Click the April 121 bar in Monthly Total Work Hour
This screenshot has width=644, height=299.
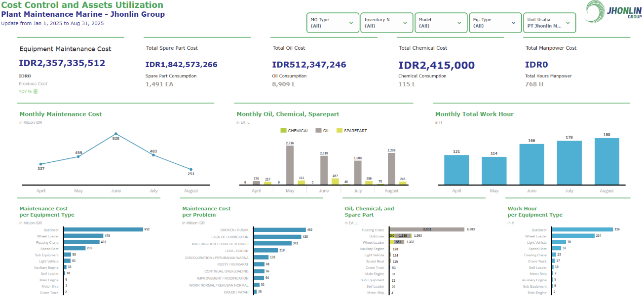(x=456, y=170)
